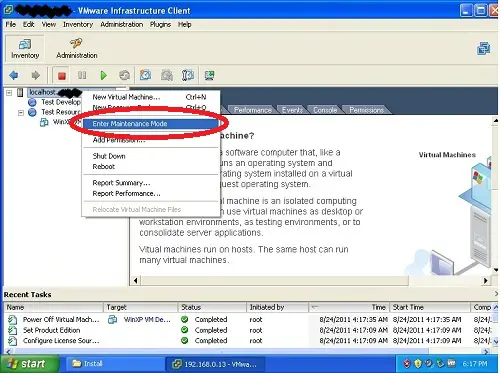500x373 pixels.
Task: Choose New Virtual Machine from context menu
Action: click(151, 97)
